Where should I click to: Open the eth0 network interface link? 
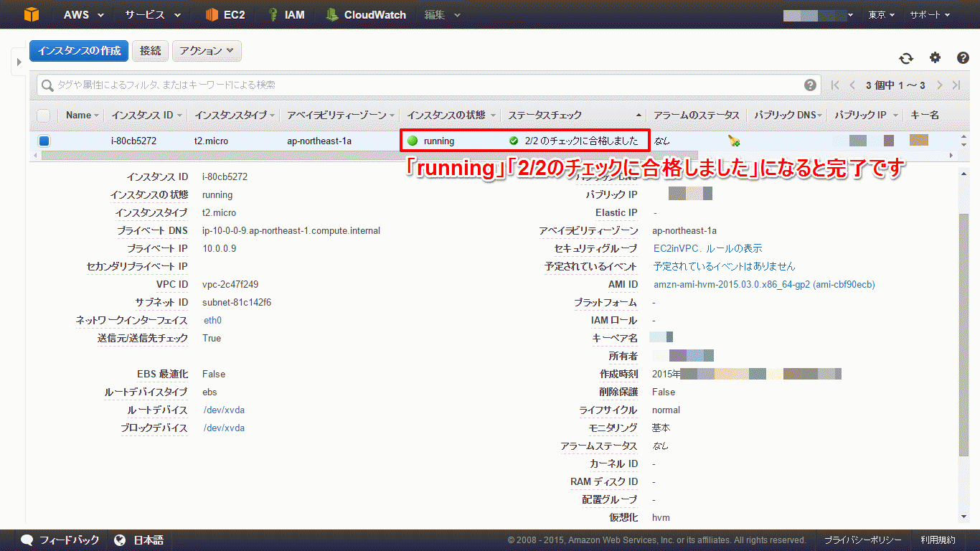(x=212, y=321)
